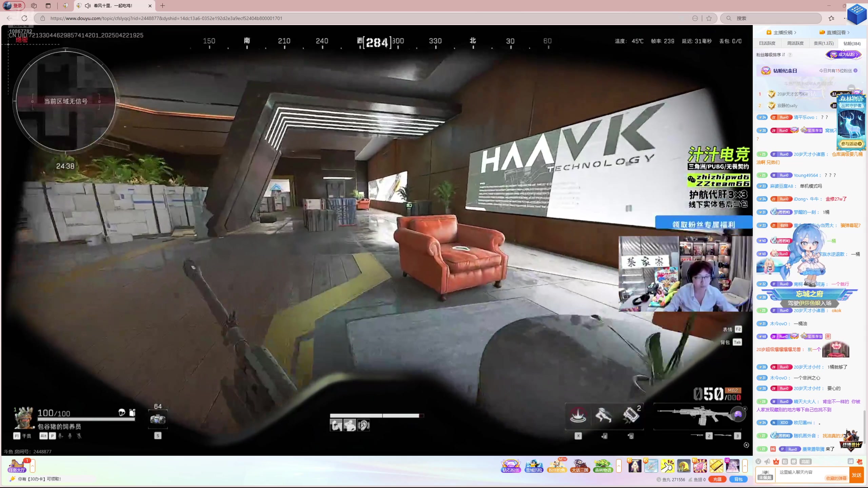Switch to the 钻粉(384) tab
The width and height of the screenshot is (868, 488).
click(852, 43)
